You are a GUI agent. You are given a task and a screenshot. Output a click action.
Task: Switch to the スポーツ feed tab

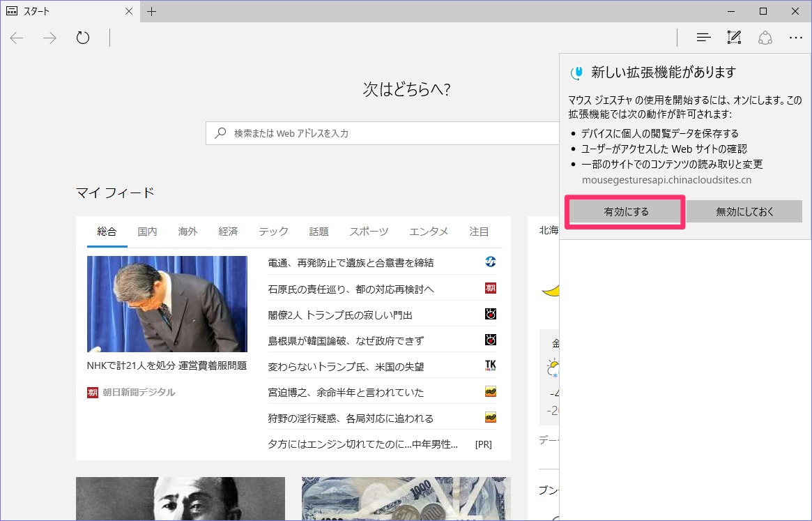tap(369, 232)
